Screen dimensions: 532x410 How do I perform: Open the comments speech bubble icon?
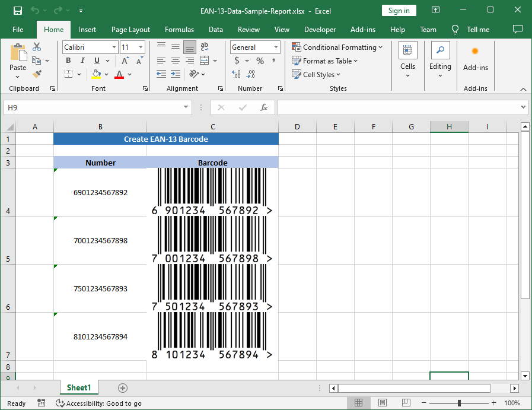pos(517,30)
